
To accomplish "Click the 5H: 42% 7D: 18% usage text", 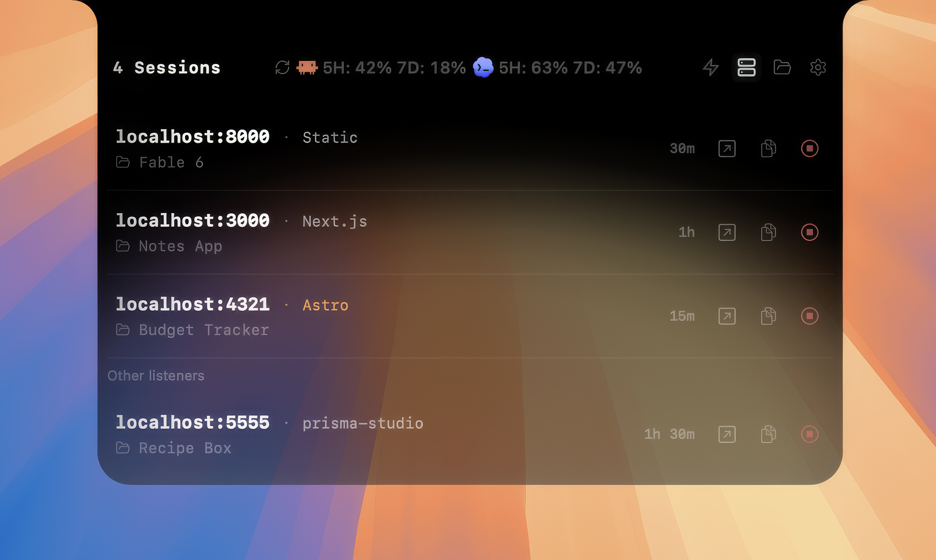I will (394, 68).
